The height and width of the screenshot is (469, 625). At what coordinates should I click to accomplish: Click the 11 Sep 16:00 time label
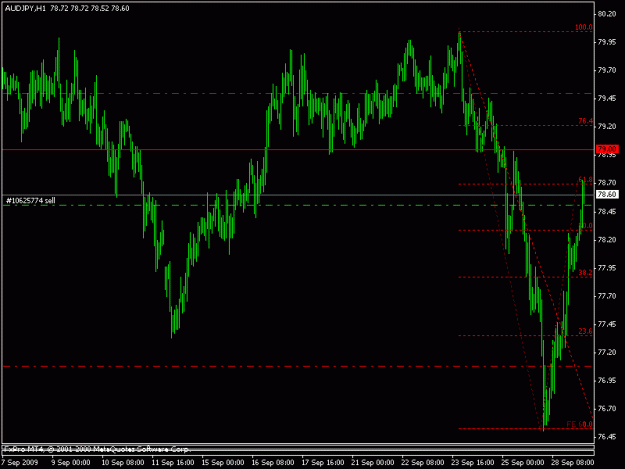pyautogui.click(x=173, y=462)
